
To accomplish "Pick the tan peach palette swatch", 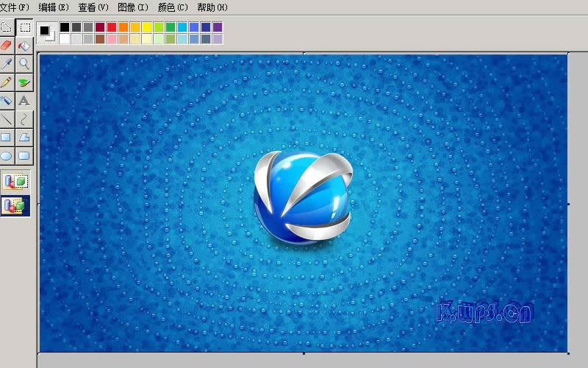I will click(123, 39).
